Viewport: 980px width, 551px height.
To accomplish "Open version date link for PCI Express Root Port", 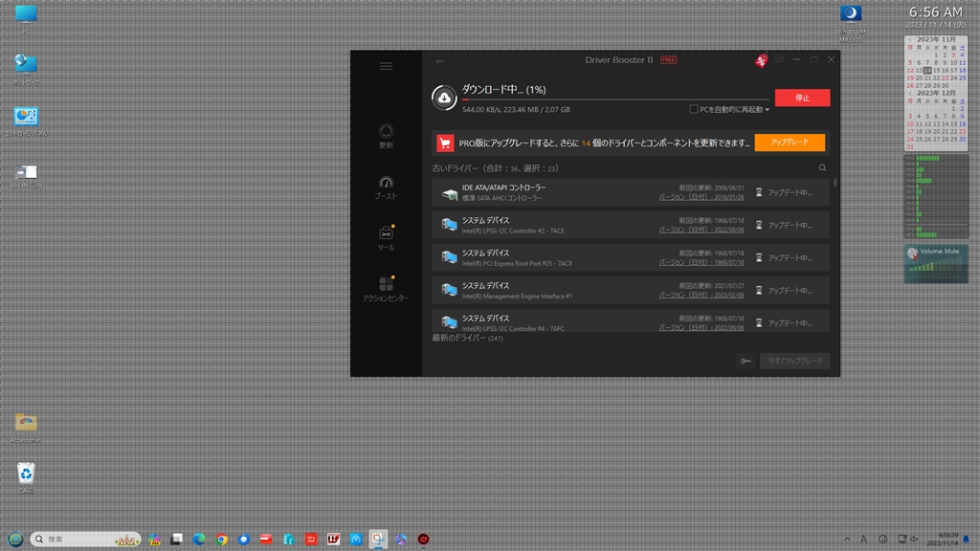I will pyautogui.click(x=702, y=262).
